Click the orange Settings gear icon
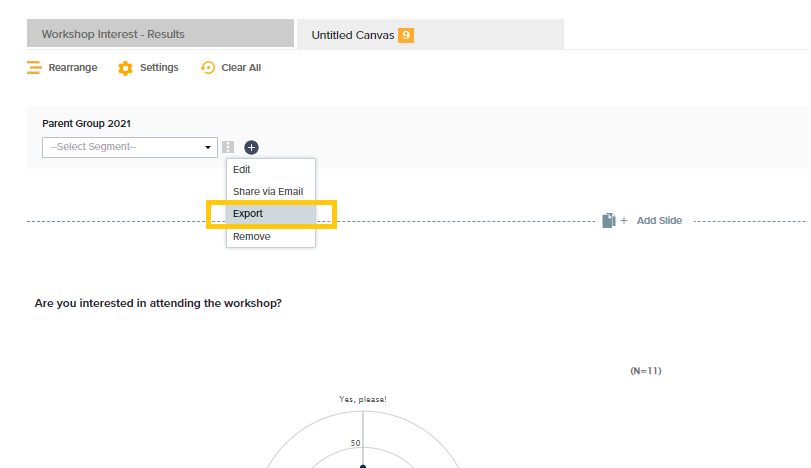The height and width of the screenshot is (468, 811). coord(125,68)
